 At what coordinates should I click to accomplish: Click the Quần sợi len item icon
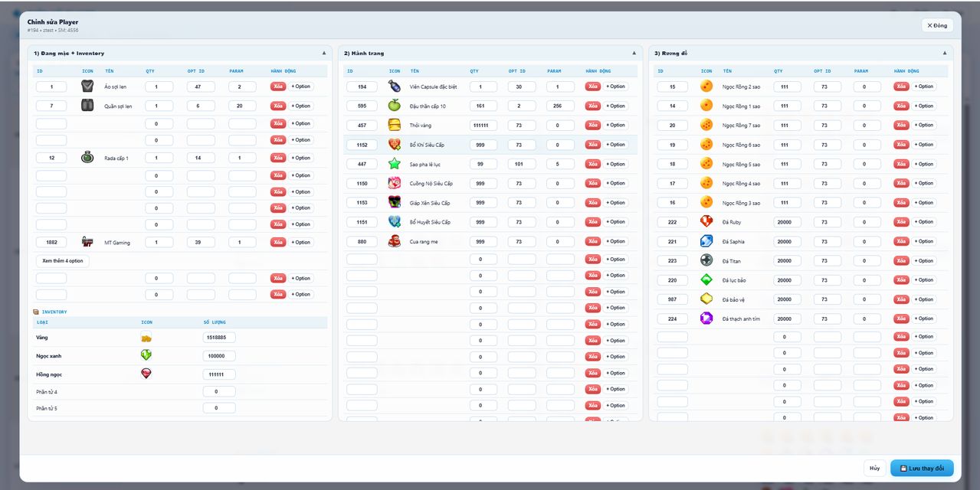87,106
